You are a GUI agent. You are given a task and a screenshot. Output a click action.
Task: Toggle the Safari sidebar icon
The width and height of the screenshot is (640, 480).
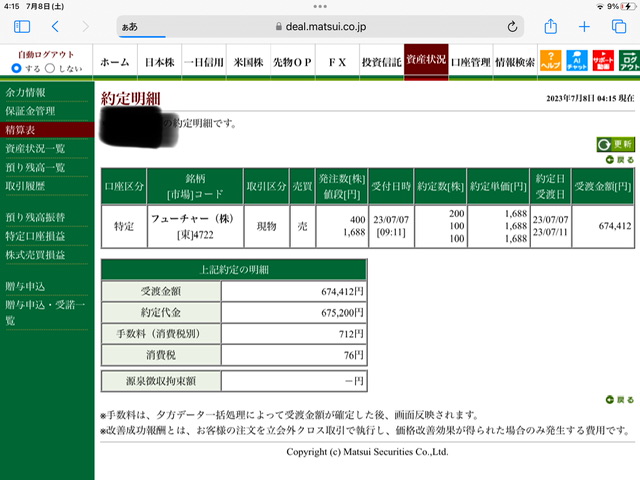tap(22, 27)
